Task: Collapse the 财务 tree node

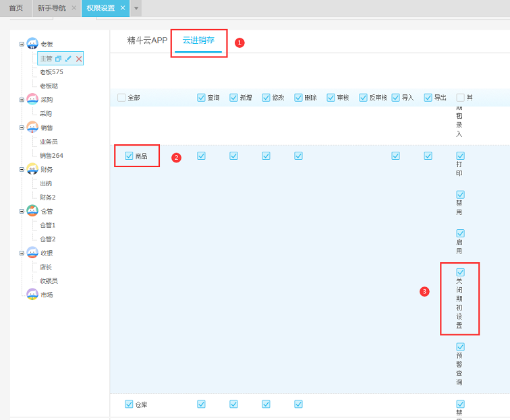Action: coord(22,169)
